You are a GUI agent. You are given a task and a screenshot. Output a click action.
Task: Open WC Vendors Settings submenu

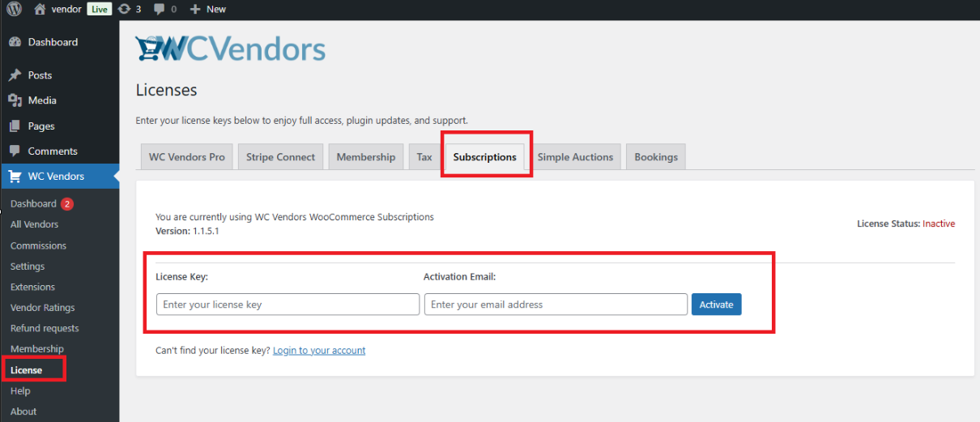[28, 266]
